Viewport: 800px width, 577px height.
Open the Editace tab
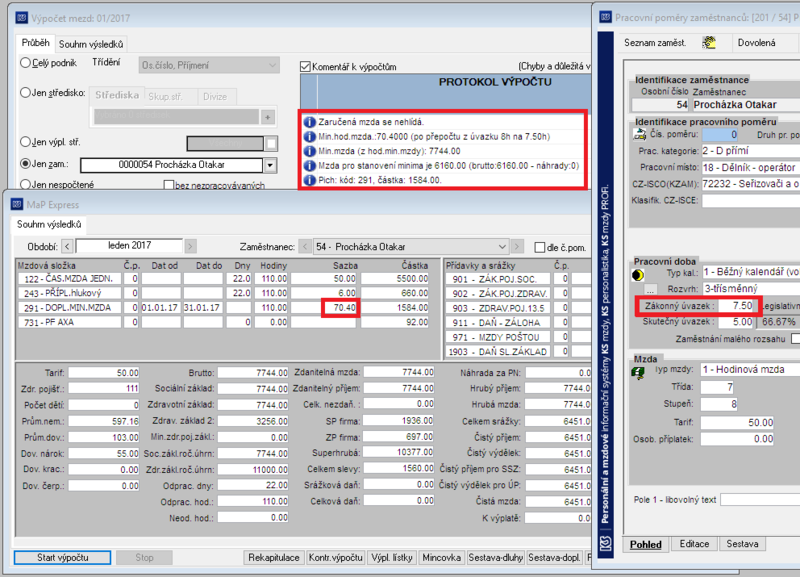click(x=694, y=544)
